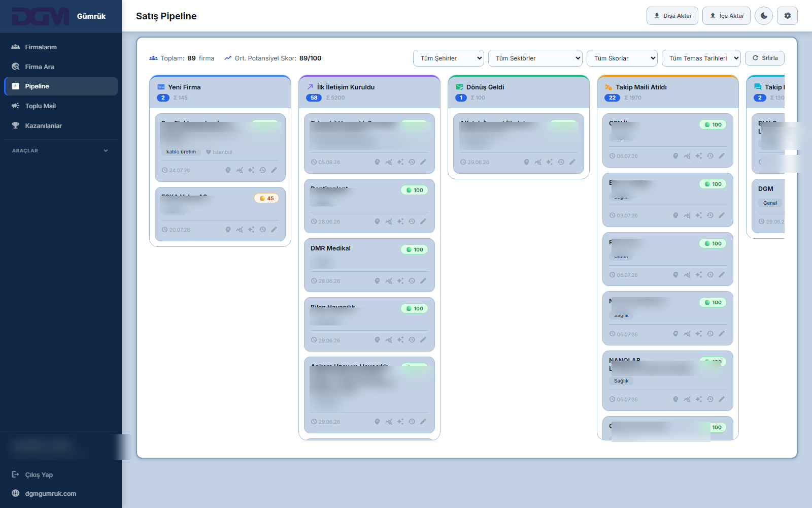Click head insight icon on kablo üretim card
The width and height of the screenshot is (812, 508).
click(228, 170)
